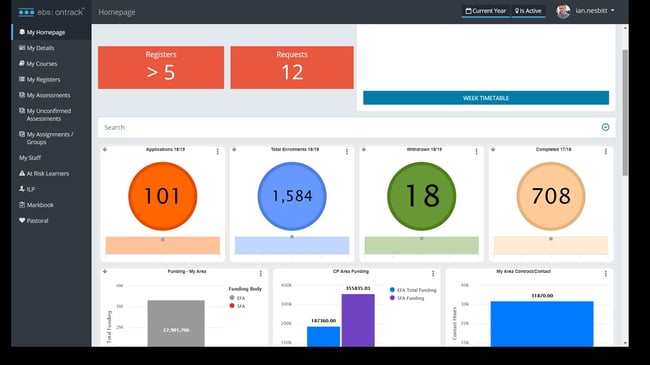Click move handle on Applications 18/19 widget
The height and width of the screenshot is (365, 650).
(105, 149)
